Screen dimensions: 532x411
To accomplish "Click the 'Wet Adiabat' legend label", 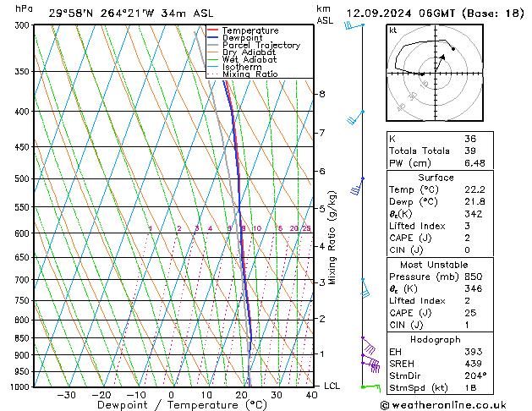I will (x=250, y=59).
